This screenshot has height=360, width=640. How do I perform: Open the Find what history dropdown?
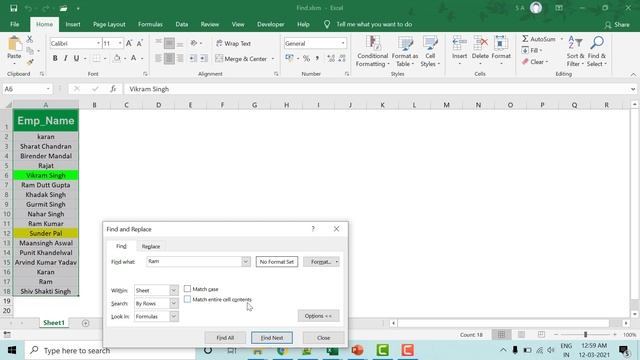tap(246, 261)
